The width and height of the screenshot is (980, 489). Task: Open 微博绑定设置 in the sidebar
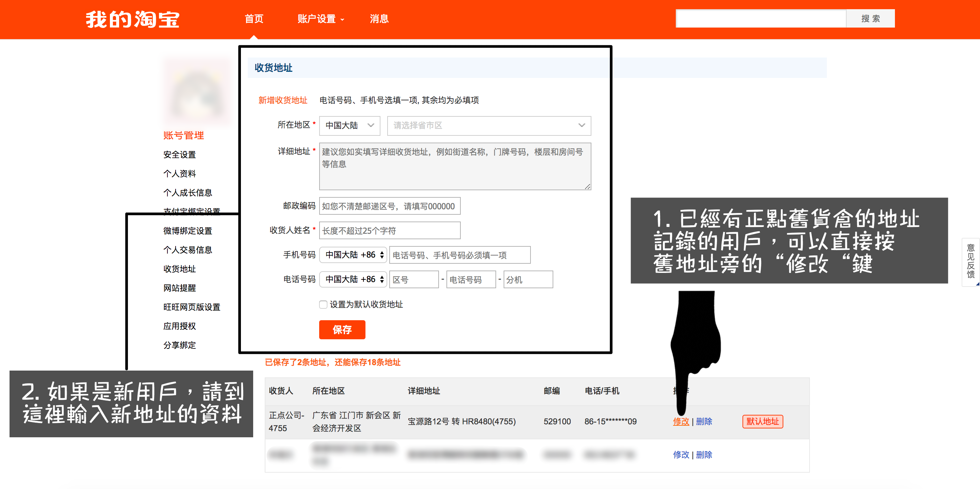click(x=187, y=231)
